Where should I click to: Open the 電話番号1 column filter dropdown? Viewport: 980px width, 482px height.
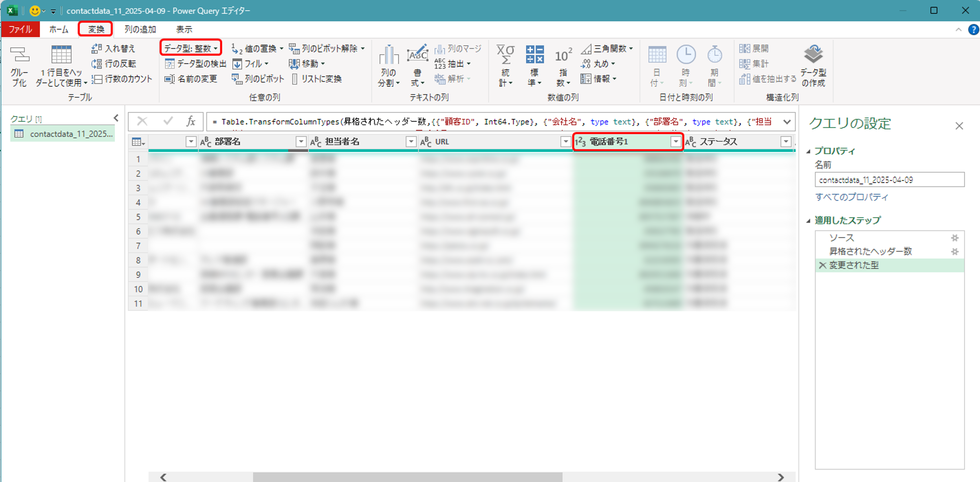point(676,142)
